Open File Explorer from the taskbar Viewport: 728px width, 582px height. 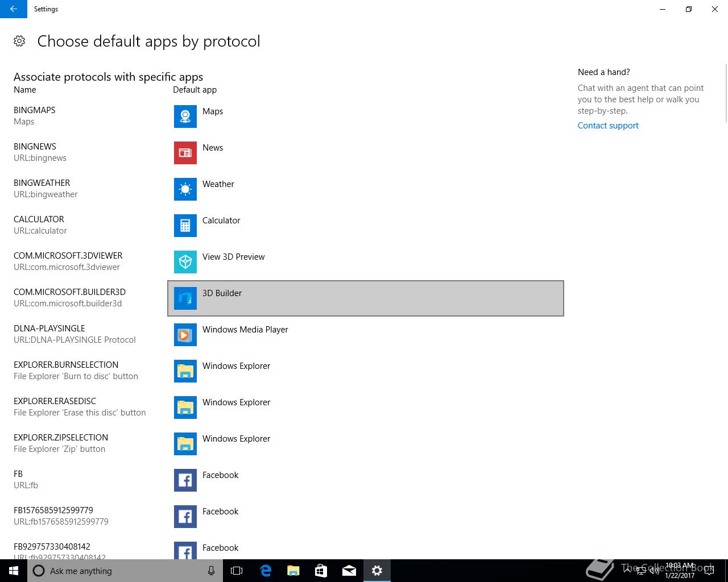(293, 571)
